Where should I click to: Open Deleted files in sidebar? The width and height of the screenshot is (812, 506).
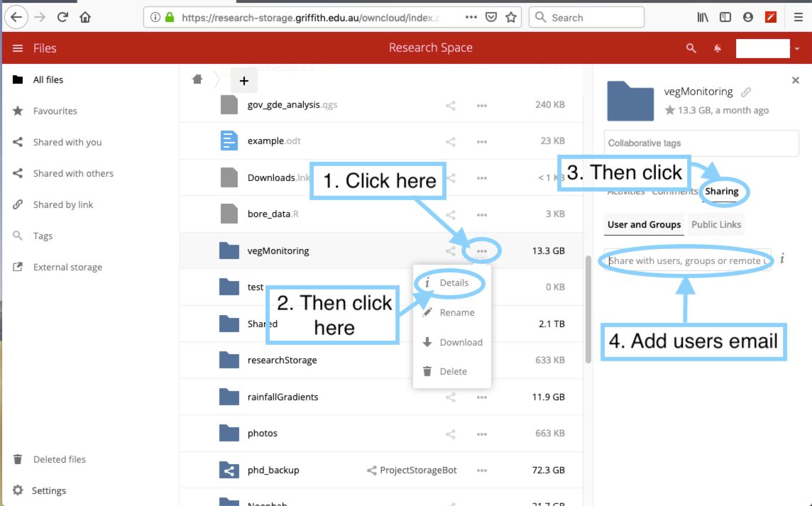point(60,459)
